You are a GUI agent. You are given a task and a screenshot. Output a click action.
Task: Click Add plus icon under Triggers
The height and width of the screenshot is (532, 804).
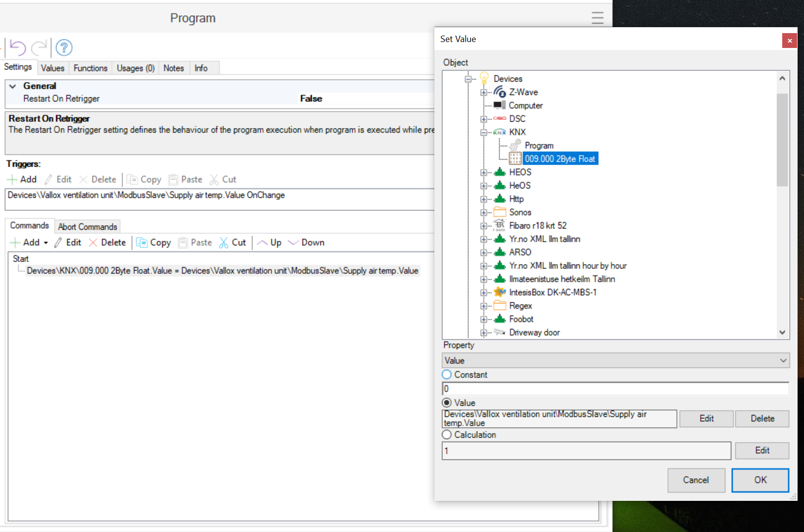[12, 179]
